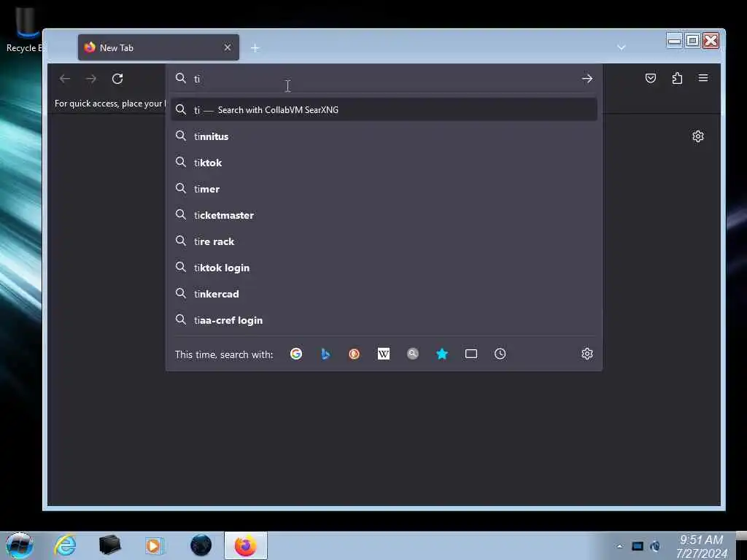Select the New Tab tab
This screenshot has width=747, height=560.
(x=158, y=47)
